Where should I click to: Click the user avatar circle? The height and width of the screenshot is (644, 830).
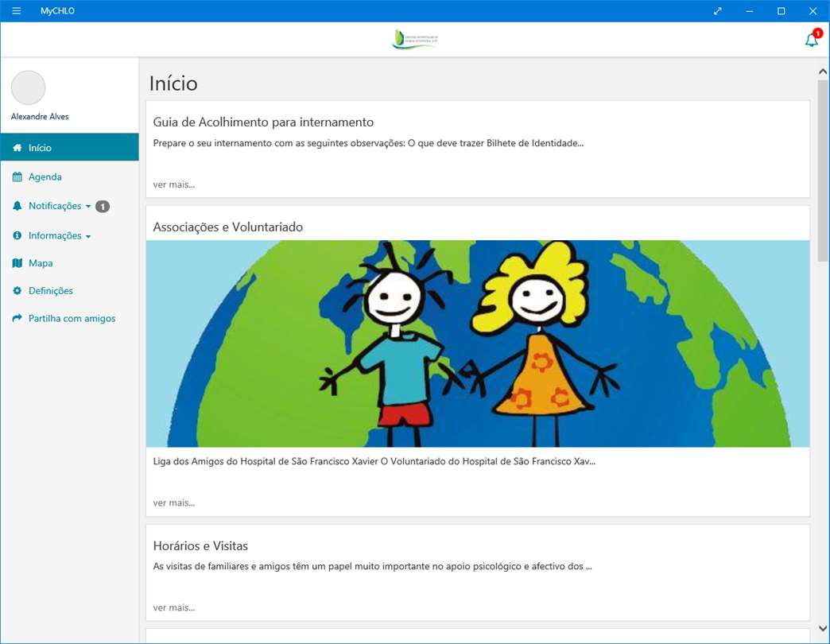pos(28,87)
